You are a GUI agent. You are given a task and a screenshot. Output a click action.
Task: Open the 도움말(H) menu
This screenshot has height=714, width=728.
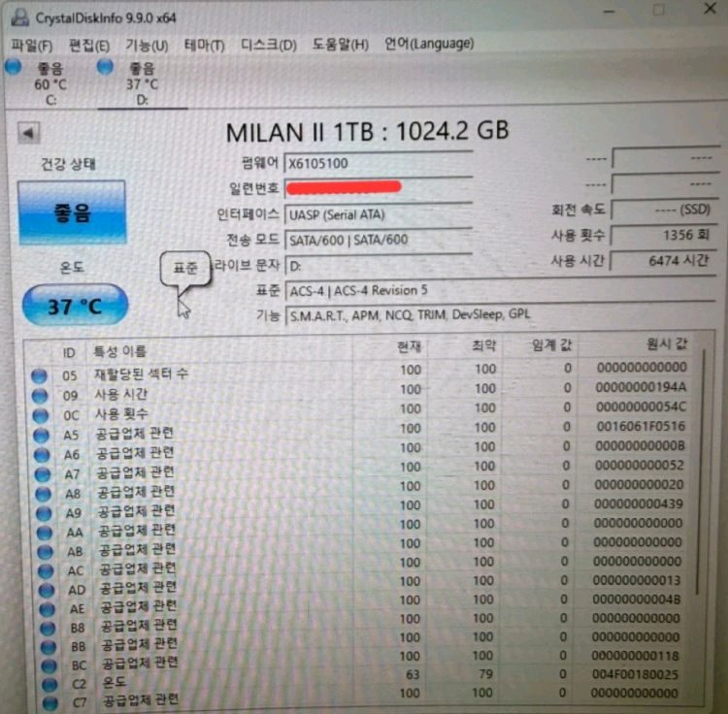pos(341,45)
